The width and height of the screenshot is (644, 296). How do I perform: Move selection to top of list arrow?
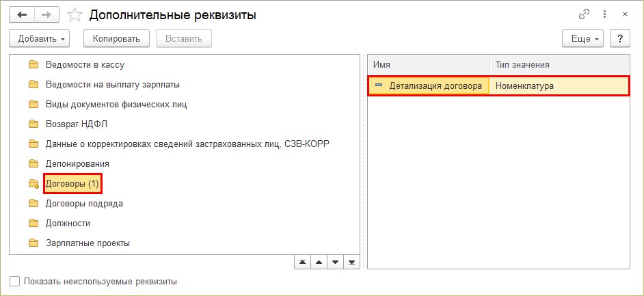point(301,262)
